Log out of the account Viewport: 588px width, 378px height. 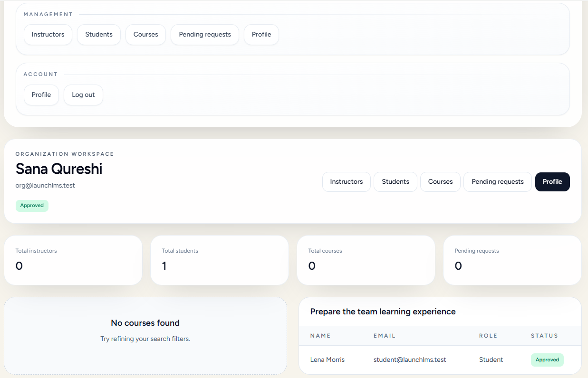pos(83,94)
